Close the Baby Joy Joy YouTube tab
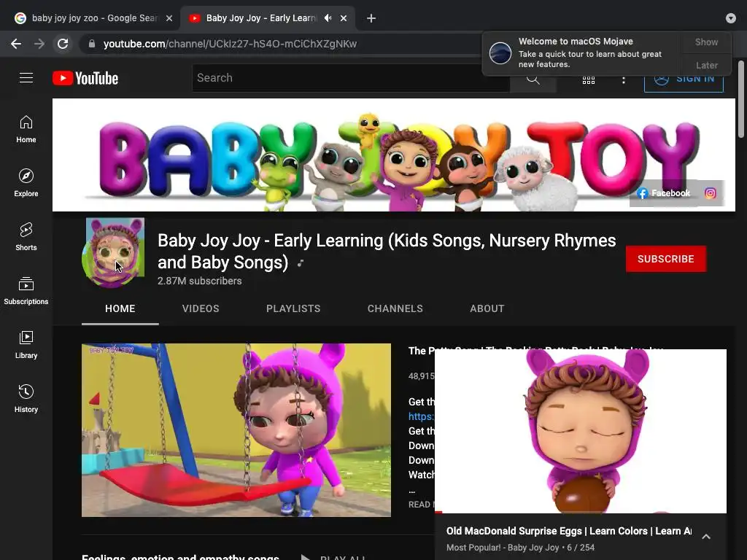 344,18
